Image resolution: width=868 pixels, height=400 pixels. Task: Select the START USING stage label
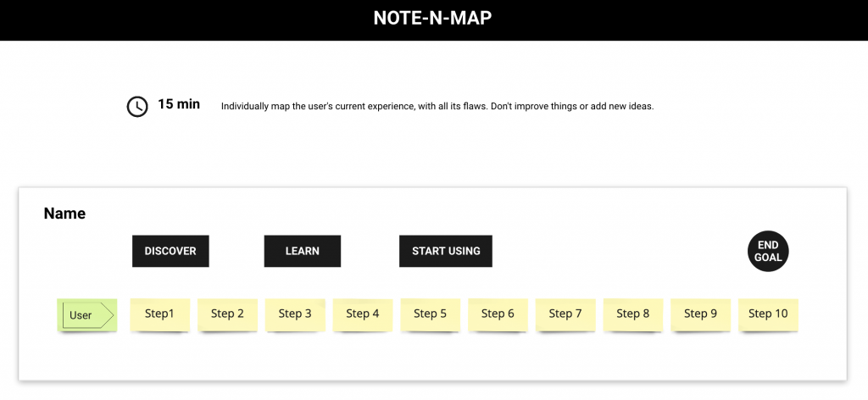(446, 251)
